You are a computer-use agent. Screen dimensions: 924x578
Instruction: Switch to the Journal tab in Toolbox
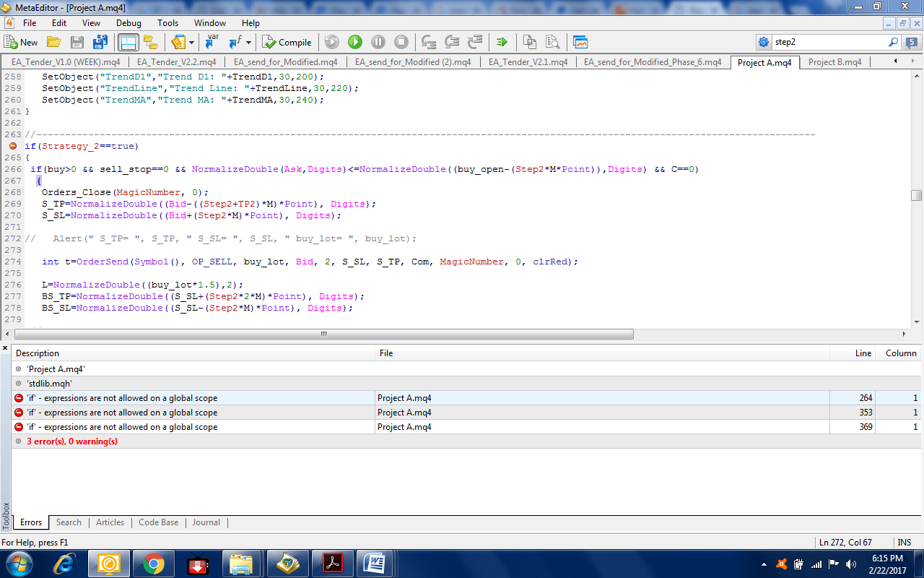point(206,522)
